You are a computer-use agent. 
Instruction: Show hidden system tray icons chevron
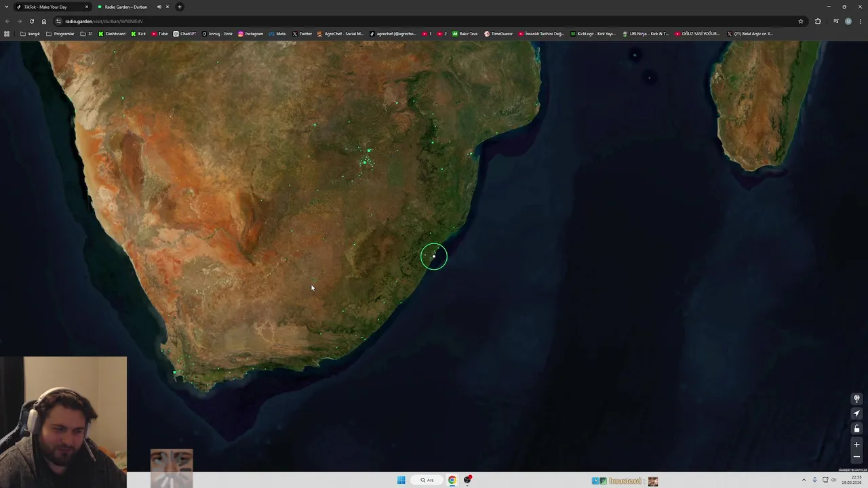click(804, 480)
